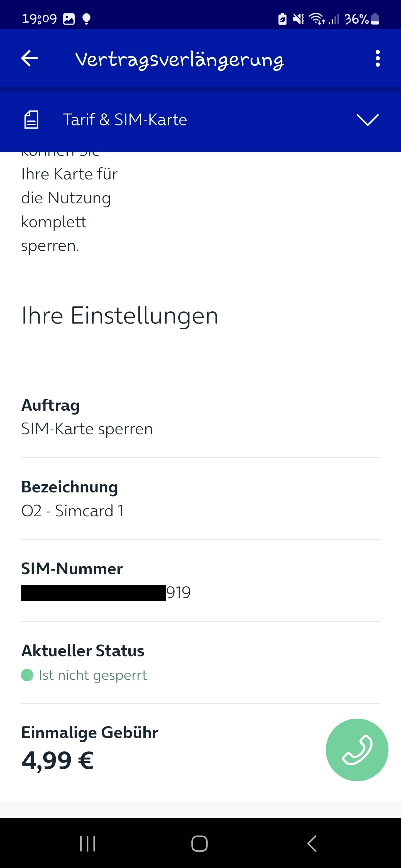Tap the Vertragsverlängerung page title
The image size is (401, 868).
[179, 60]
